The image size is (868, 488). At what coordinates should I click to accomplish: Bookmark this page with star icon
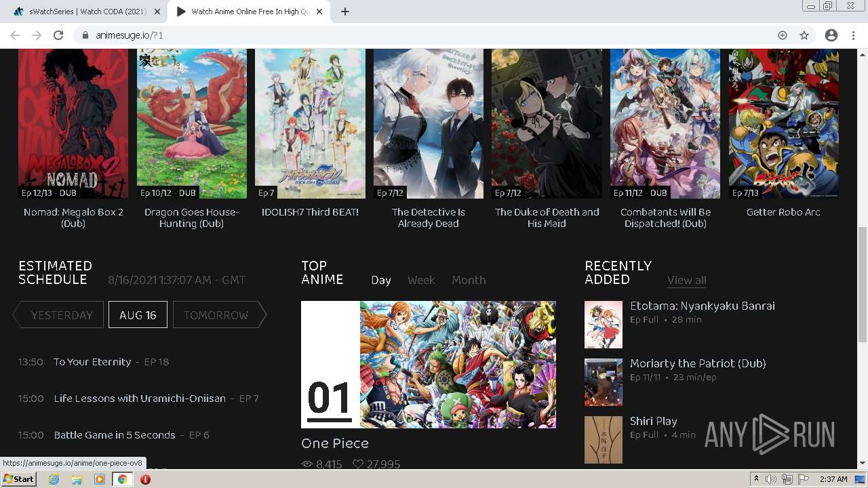[804, 35]
